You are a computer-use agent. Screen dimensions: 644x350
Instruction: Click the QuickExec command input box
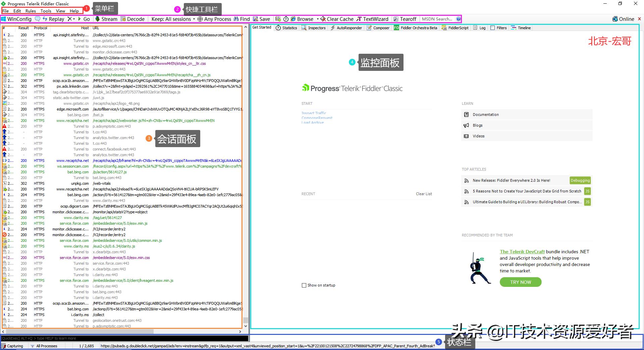pyautogui.click(x=124, y=338)
